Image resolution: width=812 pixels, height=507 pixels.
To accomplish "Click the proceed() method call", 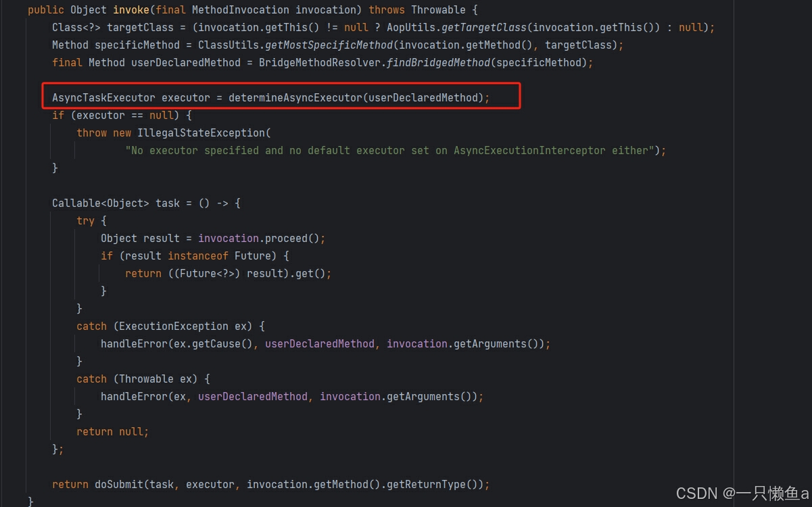I will point(293,238).
